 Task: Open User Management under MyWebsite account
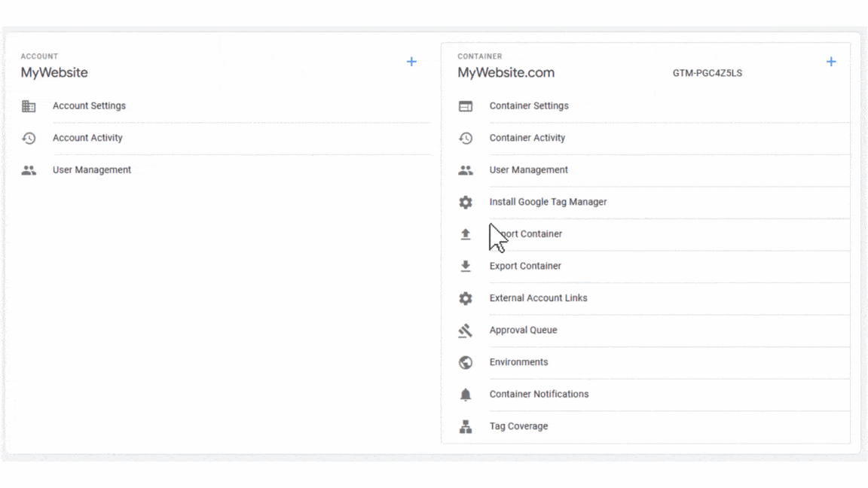pyautogui.click(x=92, y=170)
